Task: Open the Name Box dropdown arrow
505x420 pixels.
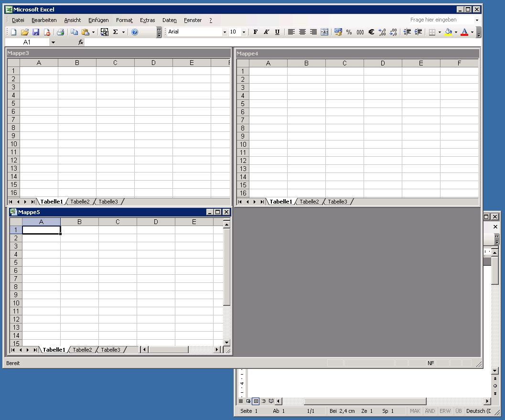Action: [x=53, y=42]
